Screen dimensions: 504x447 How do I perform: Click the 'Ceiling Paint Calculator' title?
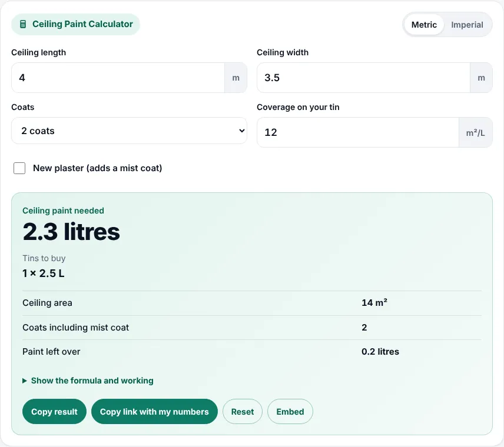(82, 24)
